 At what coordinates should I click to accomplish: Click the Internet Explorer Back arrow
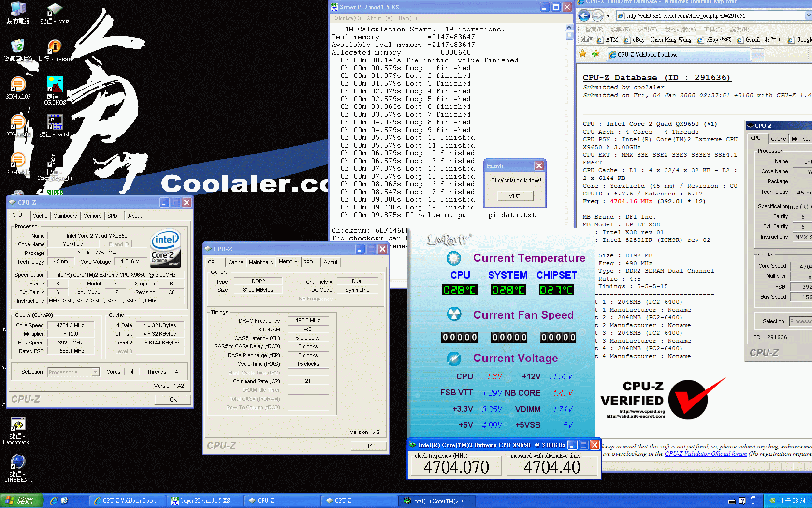coord(584,16)
